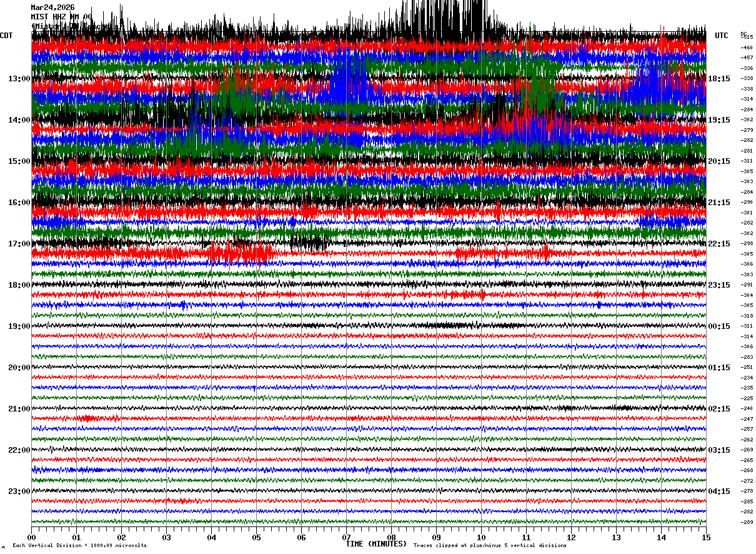Click the Mar24,2026 date header
Viewport: 756px width, 554px height.
click(x=52, y=8)
